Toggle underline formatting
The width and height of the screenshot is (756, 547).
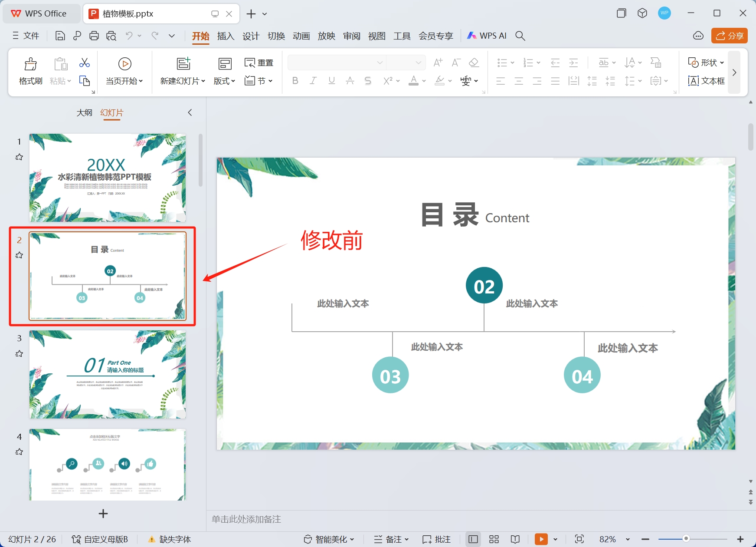[331, 80]
